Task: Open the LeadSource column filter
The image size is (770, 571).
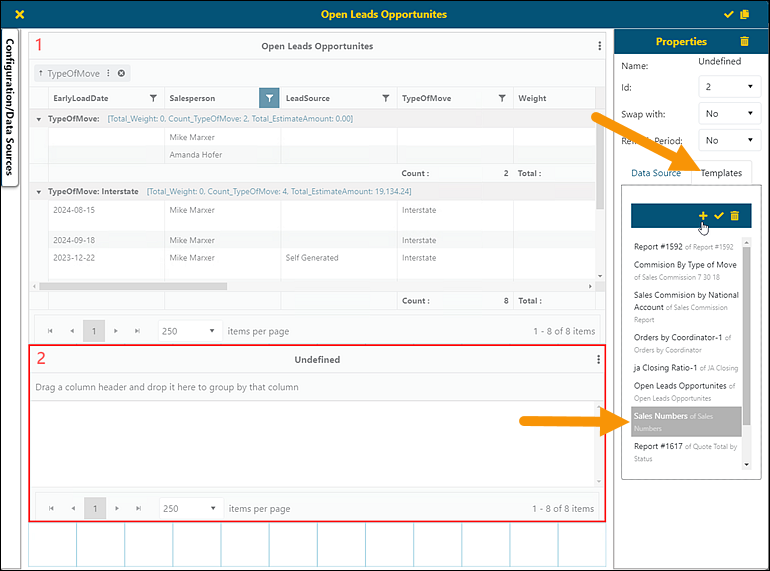Action: coord(385,98)
